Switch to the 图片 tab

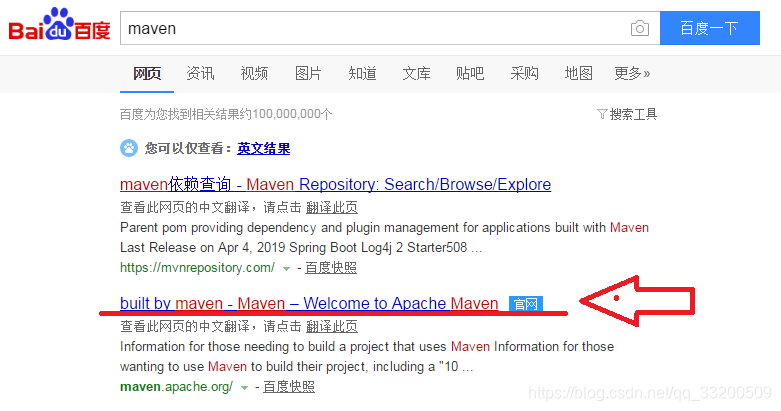(x=308, y=74)
